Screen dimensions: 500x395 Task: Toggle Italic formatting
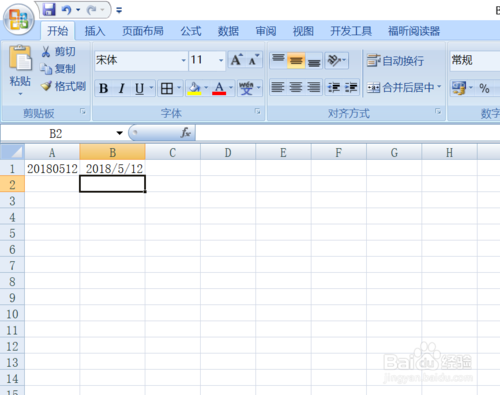click(x=122, y=88)
